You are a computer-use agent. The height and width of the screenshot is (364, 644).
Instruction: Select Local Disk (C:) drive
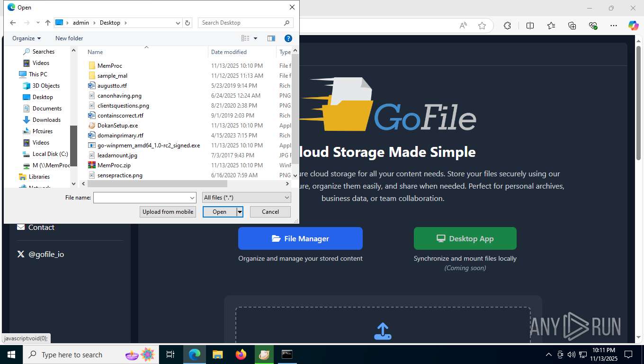(x=50, y=154)
